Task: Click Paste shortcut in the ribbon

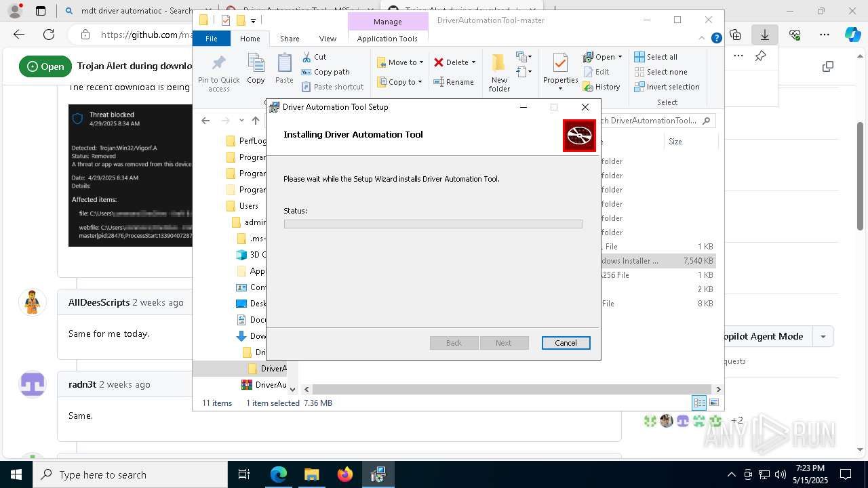Action: point(332,87)
